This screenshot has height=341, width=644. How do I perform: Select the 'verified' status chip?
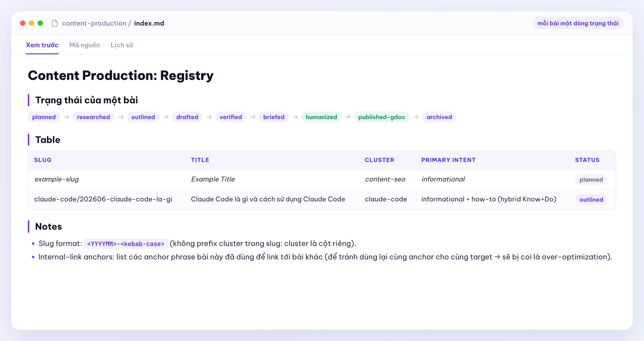[231, 117]
